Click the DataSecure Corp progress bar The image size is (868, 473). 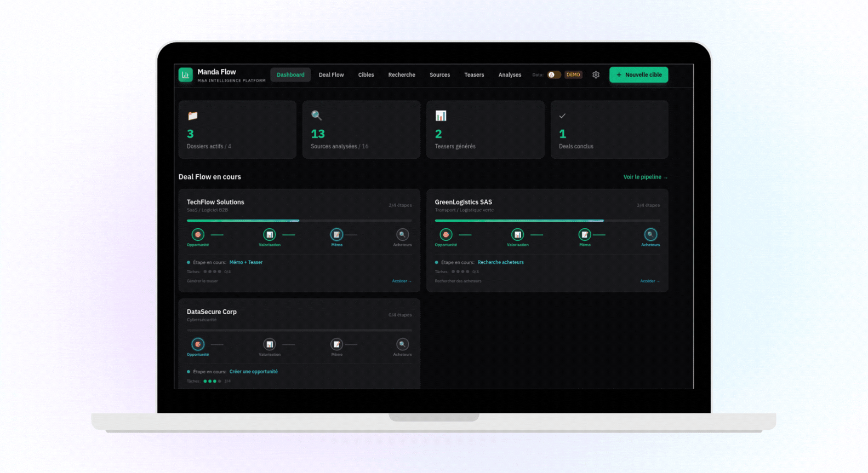click(299, 330)
